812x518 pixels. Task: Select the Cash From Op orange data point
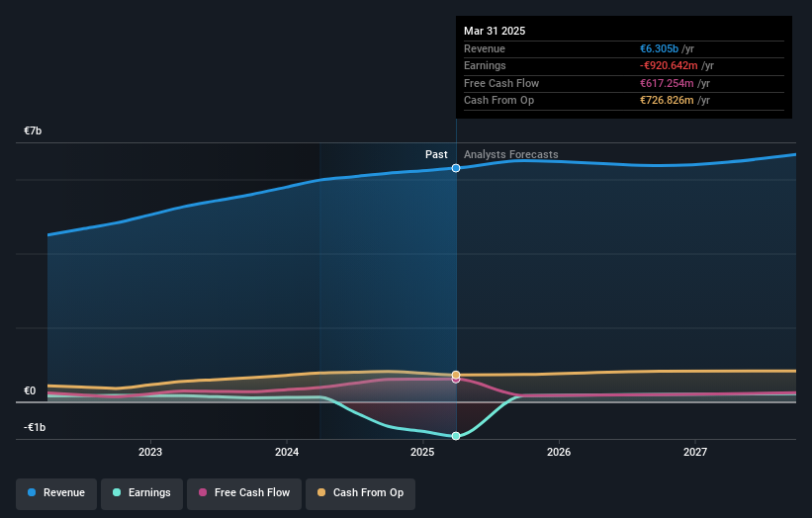click(456, 375)
